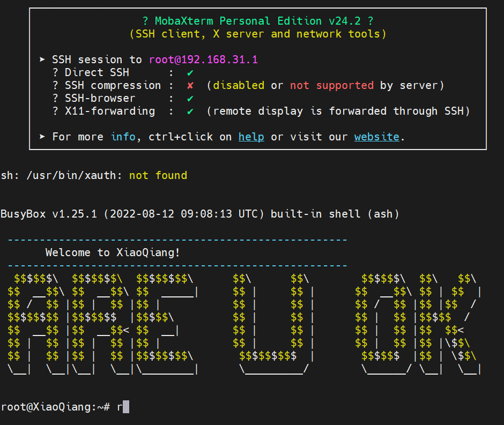Click the arrow bullet before SSH session
The width and height of the screenshot is (504, 425).
pos(43,59)
